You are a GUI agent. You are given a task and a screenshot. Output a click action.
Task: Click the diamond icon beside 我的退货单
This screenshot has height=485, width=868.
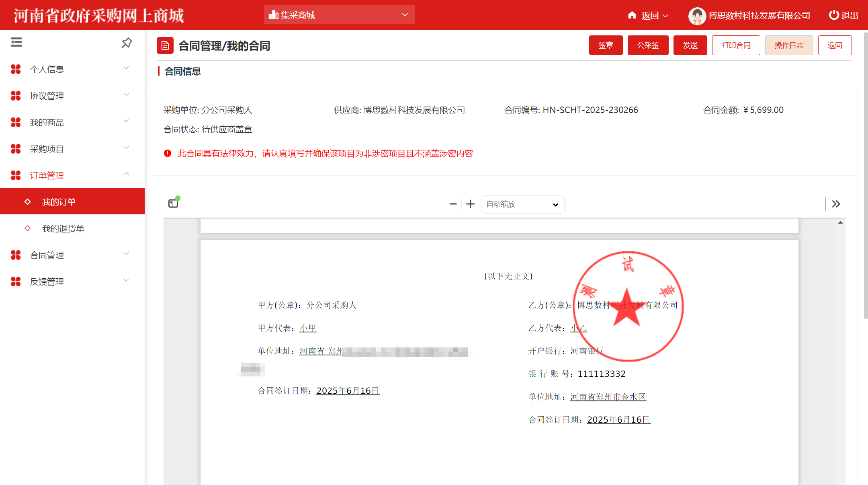click(27, 228)
